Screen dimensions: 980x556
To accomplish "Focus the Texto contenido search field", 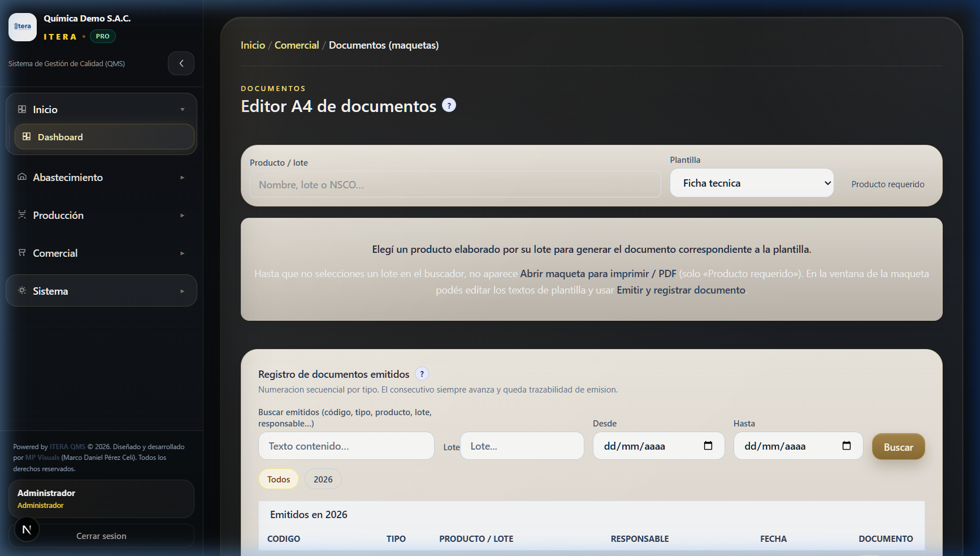I will tap(346, 446).
